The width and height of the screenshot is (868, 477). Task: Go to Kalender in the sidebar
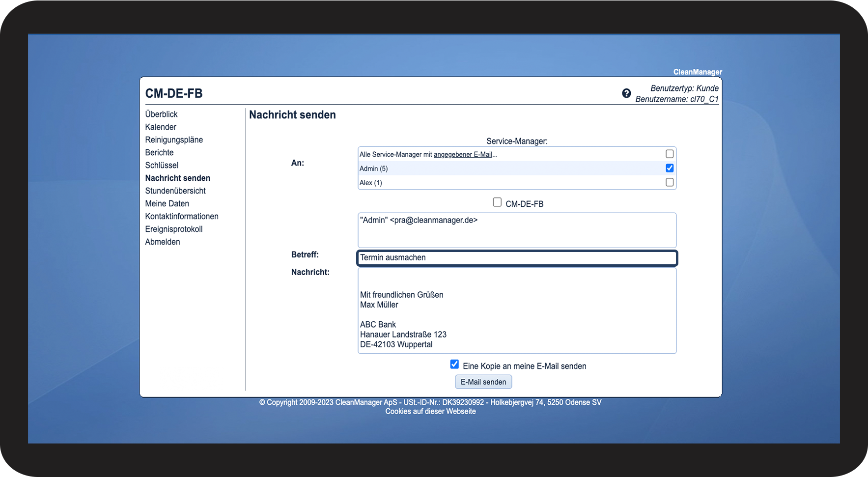pos(161,127)
